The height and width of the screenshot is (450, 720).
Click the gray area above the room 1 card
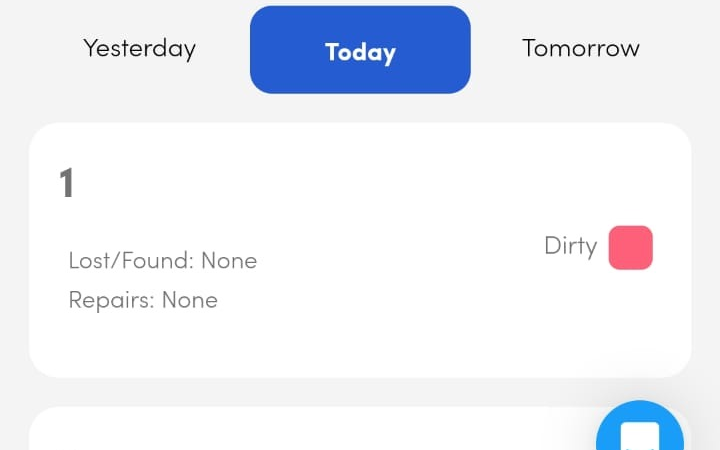point(360,108)
